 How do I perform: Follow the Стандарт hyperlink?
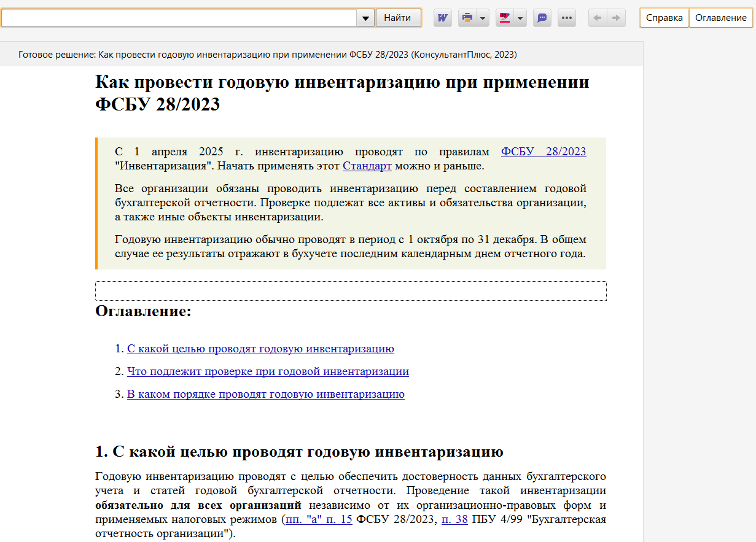[367, 166]
